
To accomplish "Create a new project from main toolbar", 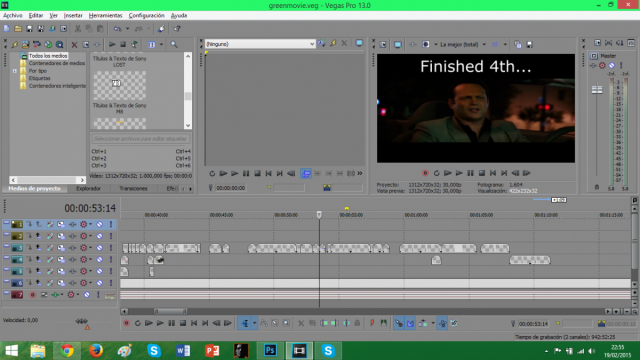I will pos(7,29).
